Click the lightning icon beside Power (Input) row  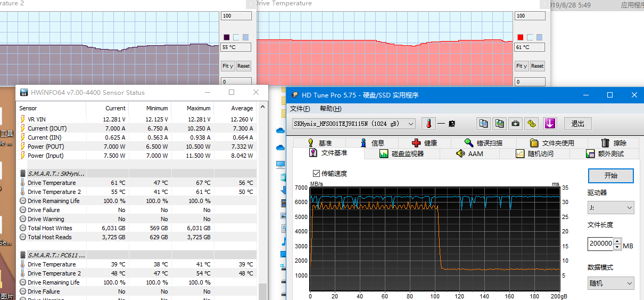pos(22,156)
